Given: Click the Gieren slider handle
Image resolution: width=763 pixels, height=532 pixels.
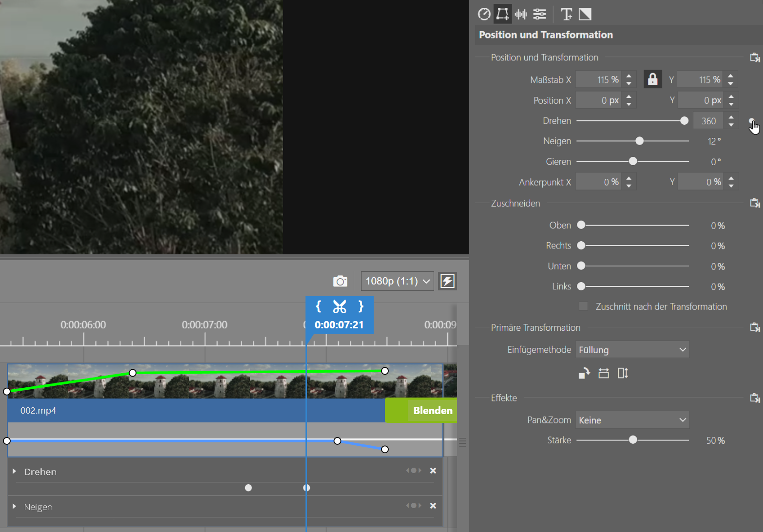Looking at the screenshot, I should [x=633, y=161].
